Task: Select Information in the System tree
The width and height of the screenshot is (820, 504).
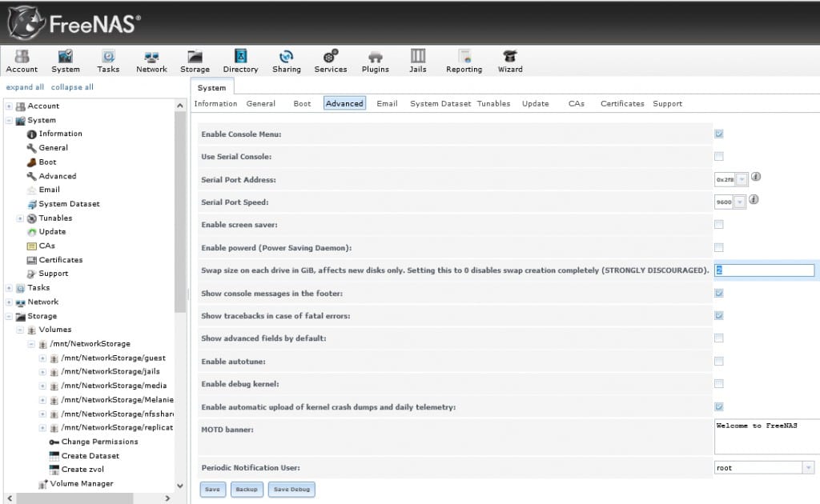Action: (54, 134)
